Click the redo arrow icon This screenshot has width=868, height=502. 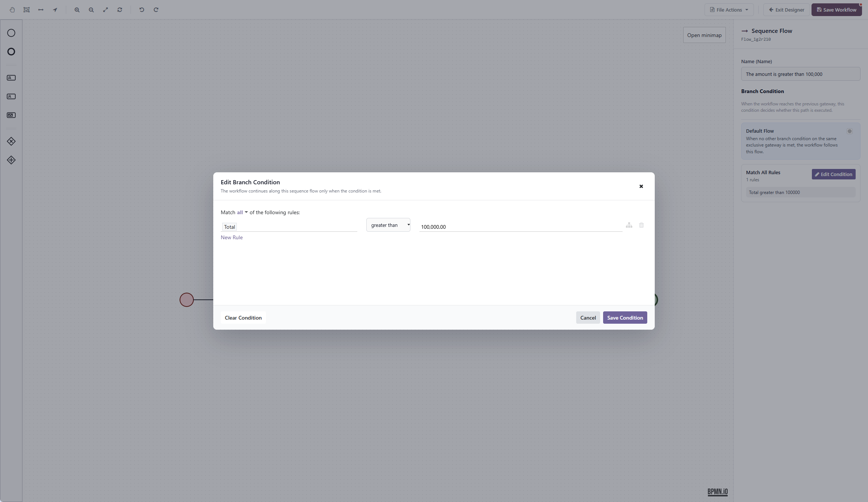tap(156, 10)
